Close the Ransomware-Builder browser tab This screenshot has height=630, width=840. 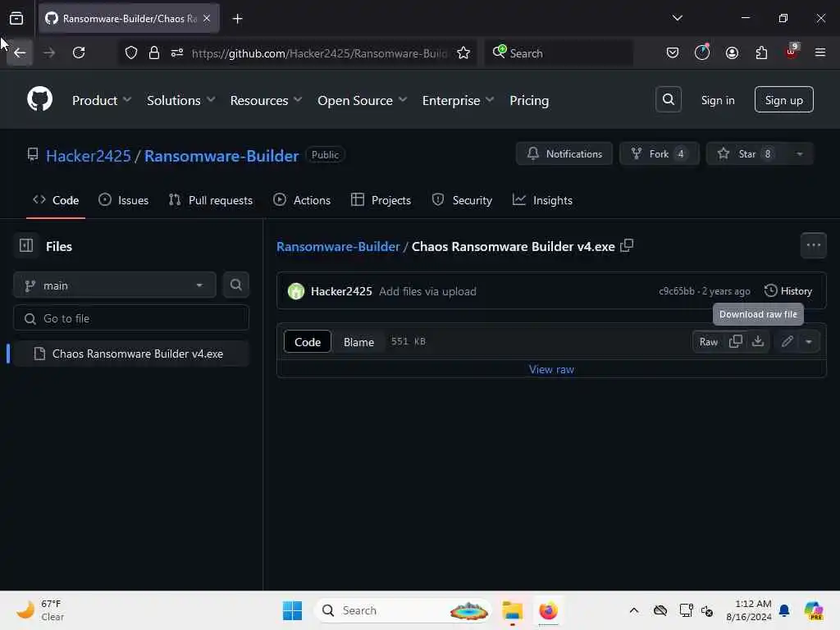[207, 18]
